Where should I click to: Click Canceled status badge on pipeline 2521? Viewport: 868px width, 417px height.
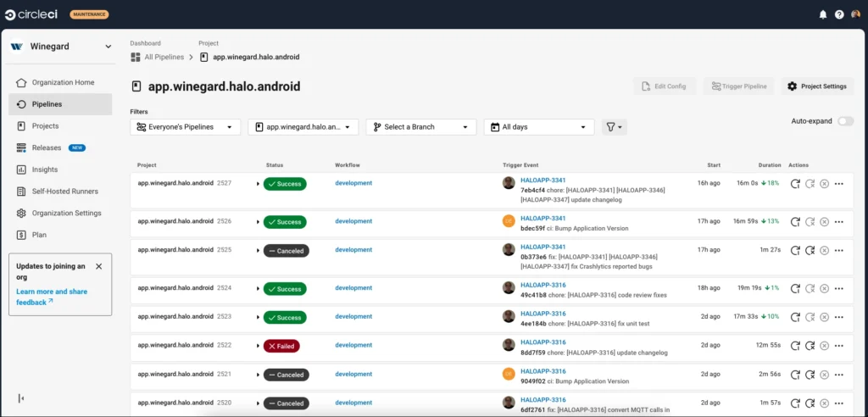(x=287, y=375)
